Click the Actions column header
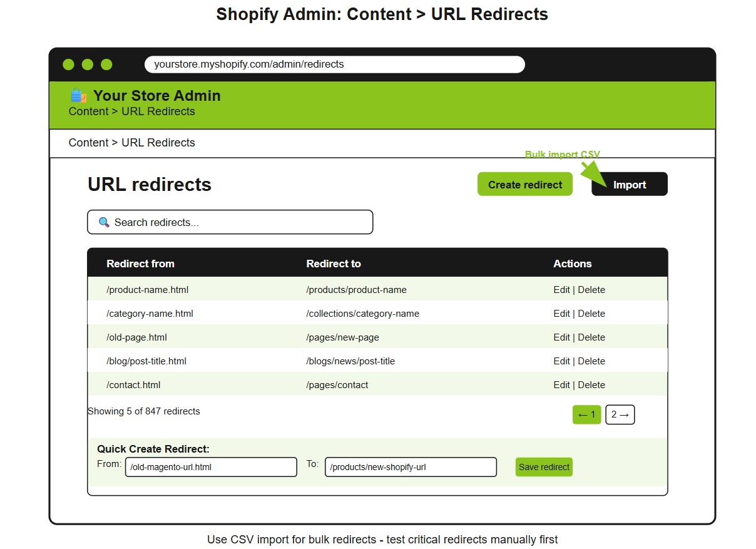Viewport: 756px width, 549px height. tap(572, 264)
